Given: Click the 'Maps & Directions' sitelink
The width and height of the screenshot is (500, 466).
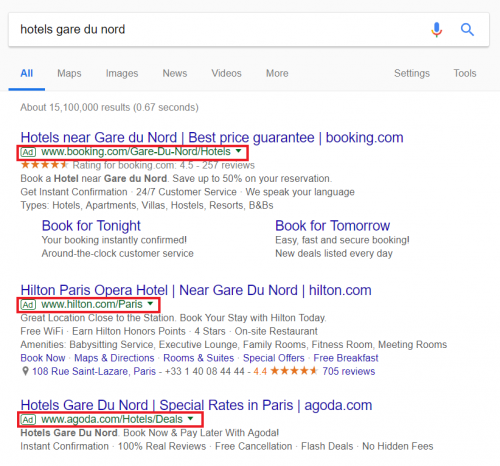Looking at the screenshot, I should point(114,358).
